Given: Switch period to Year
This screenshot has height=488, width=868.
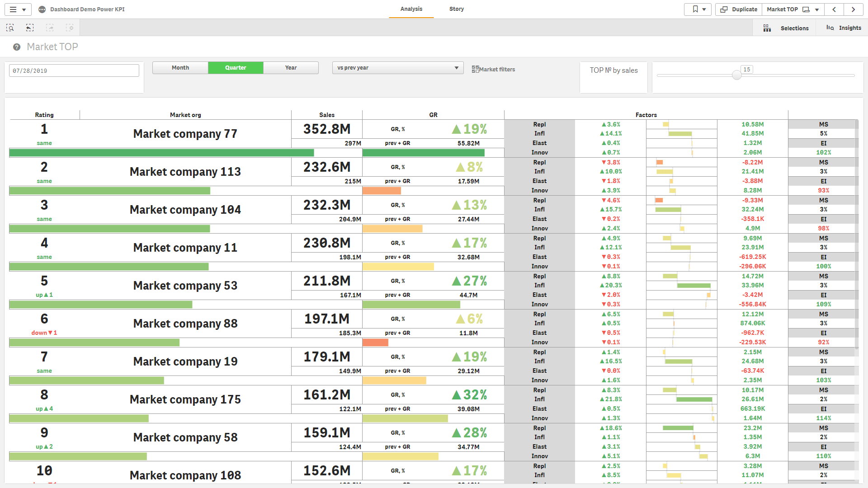Looking at the screenshot, I should click(291, 68).
